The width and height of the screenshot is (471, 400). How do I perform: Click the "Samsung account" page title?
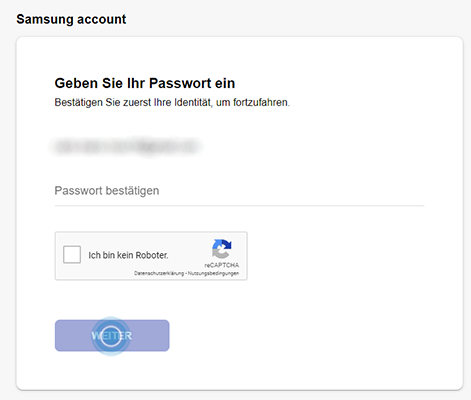71,19
